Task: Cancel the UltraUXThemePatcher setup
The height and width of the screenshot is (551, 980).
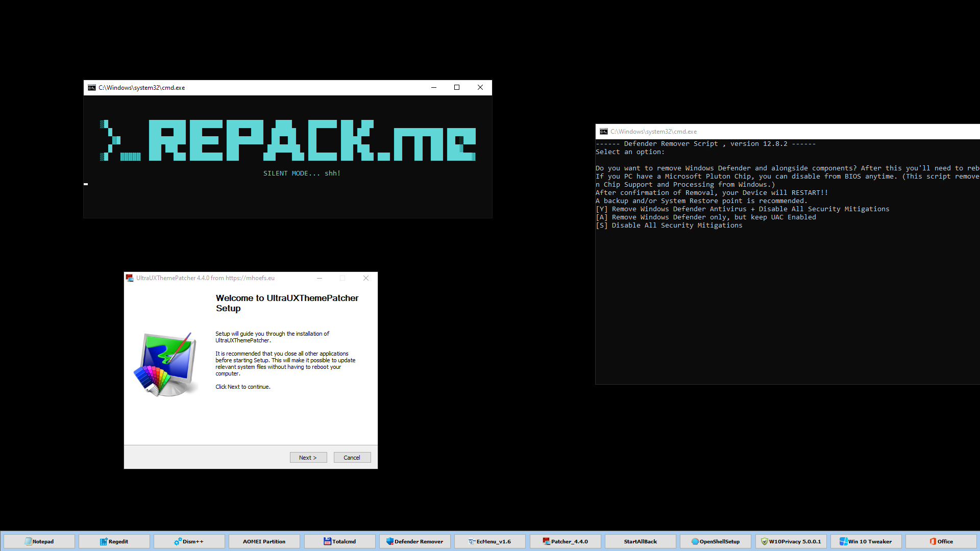Action: (352, 458)
